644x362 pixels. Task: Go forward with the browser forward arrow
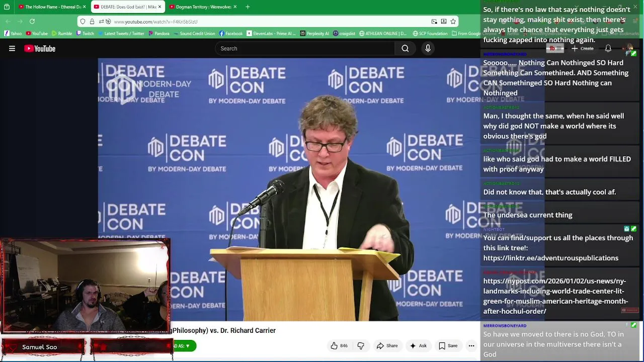pyautogui.click(x=20, y=22)
